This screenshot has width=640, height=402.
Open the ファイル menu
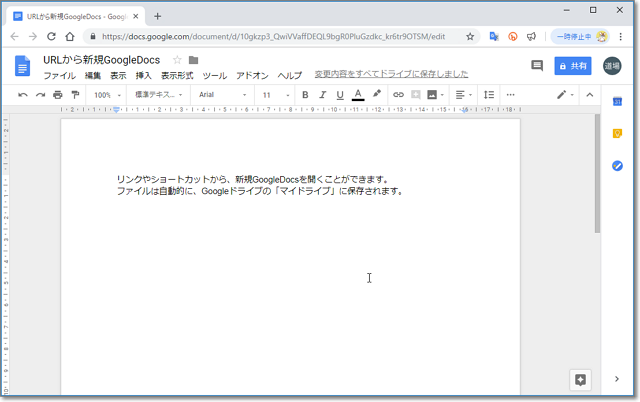click(x=59, y=75)
